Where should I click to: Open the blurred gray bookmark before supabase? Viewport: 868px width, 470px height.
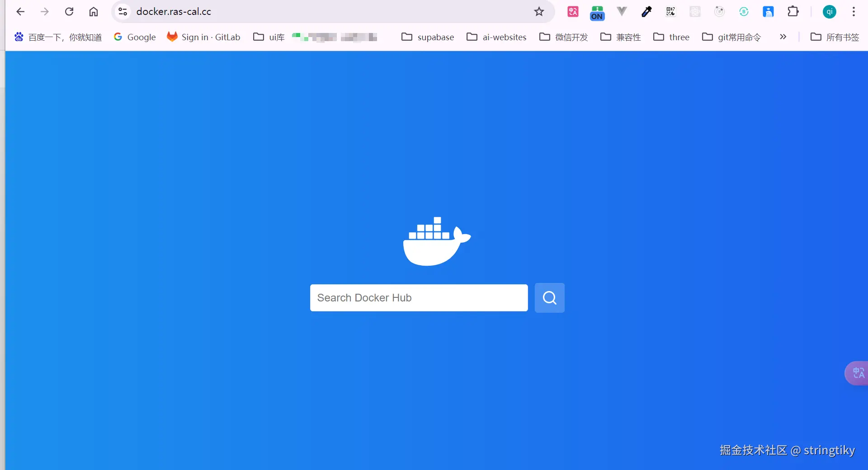359,37
